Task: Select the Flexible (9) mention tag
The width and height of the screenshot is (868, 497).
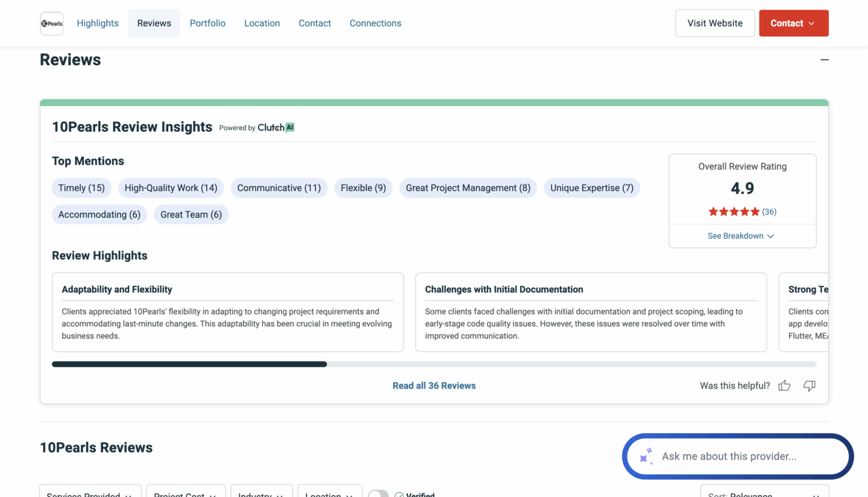Action: click(x=363, y=188)
